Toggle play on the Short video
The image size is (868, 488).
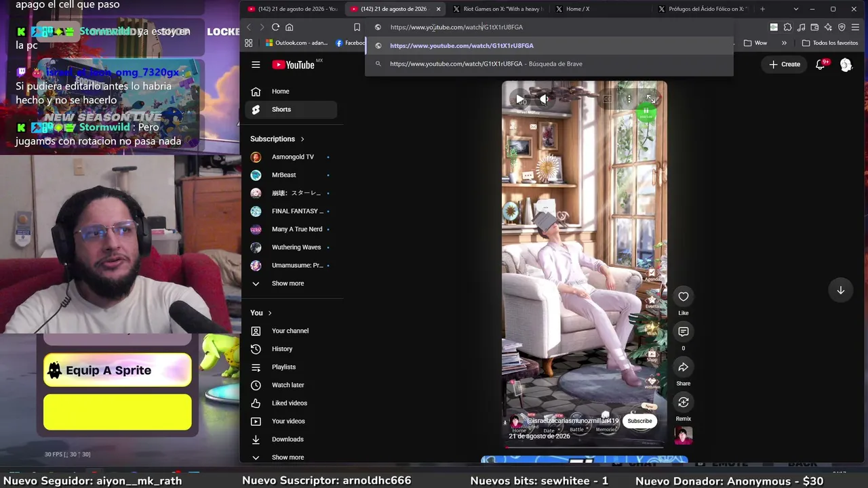coord(520,99)
